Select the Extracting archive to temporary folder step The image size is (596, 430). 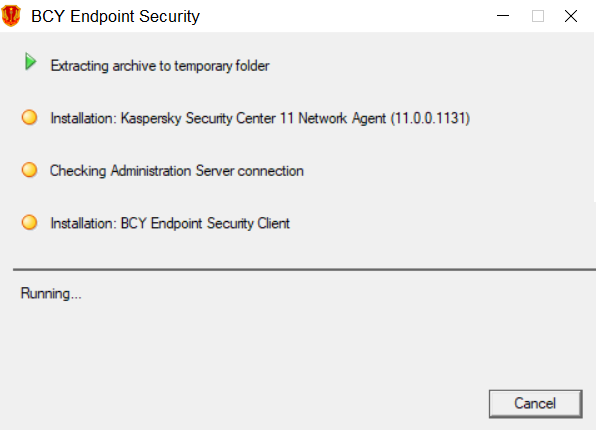point(160,66)
